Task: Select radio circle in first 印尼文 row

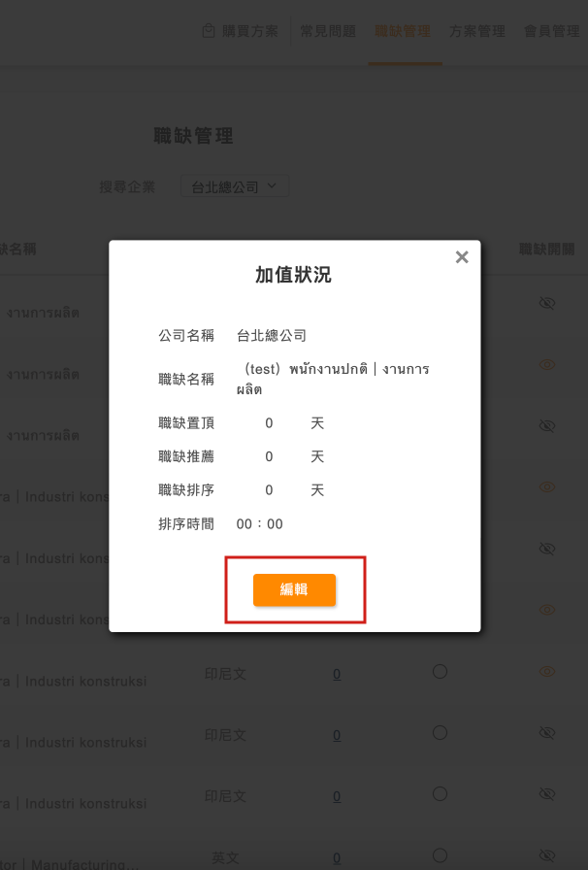Action: coord(440,671)
